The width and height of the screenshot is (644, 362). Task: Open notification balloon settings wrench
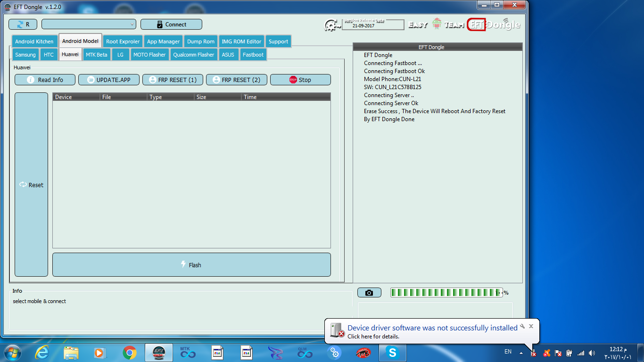522,326
